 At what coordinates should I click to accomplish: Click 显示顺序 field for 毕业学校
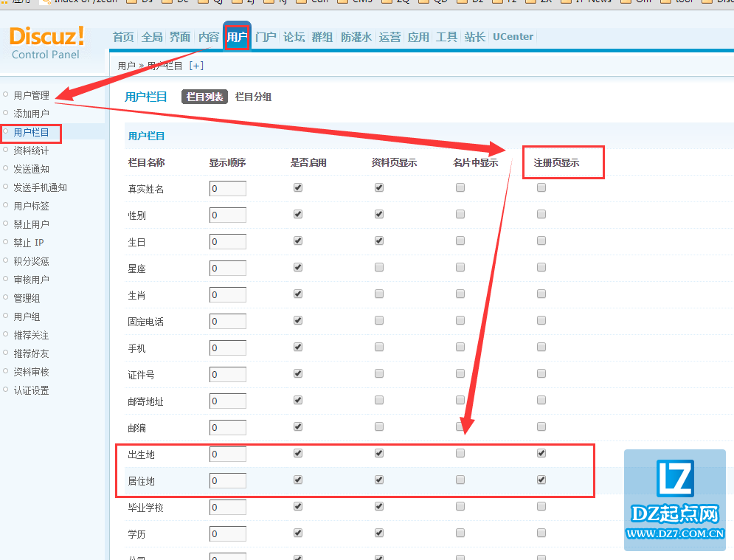point(228,508)
